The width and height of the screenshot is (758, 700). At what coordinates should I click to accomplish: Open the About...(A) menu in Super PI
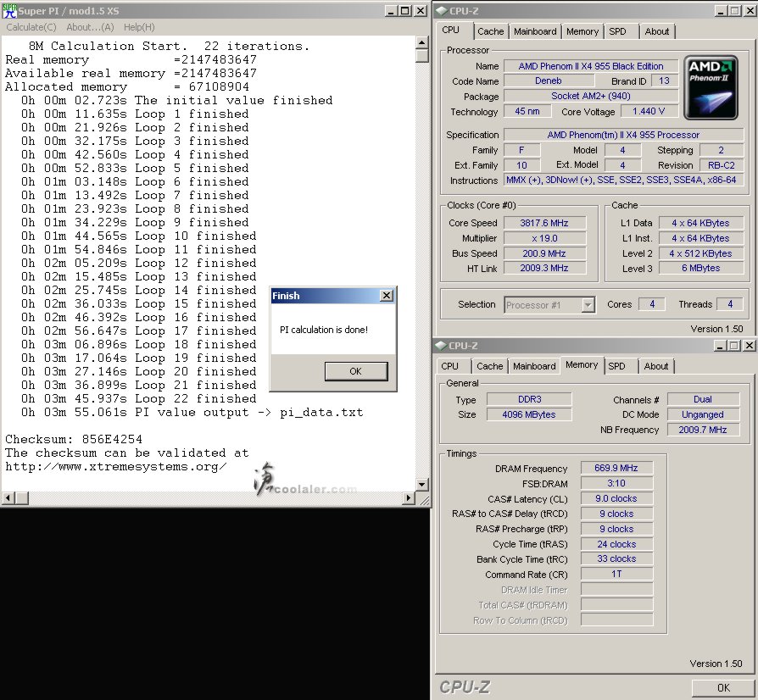coord(90,27)
